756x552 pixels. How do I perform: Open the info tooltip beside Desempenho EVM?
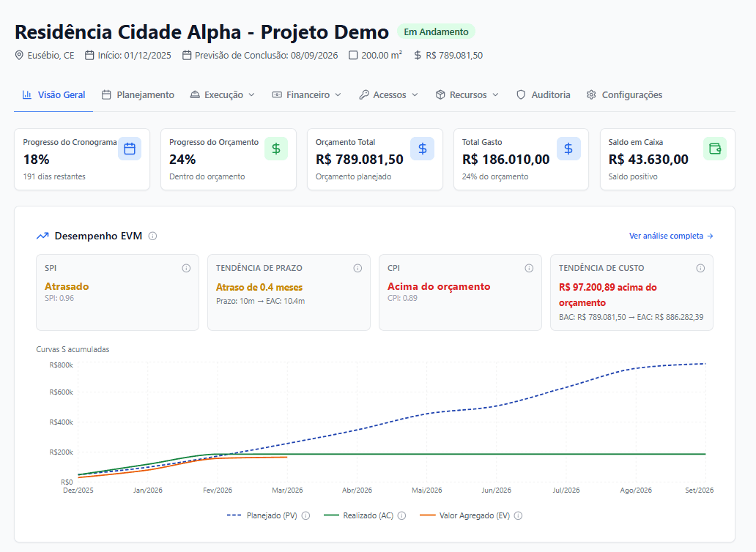click(x=152, y=236)
